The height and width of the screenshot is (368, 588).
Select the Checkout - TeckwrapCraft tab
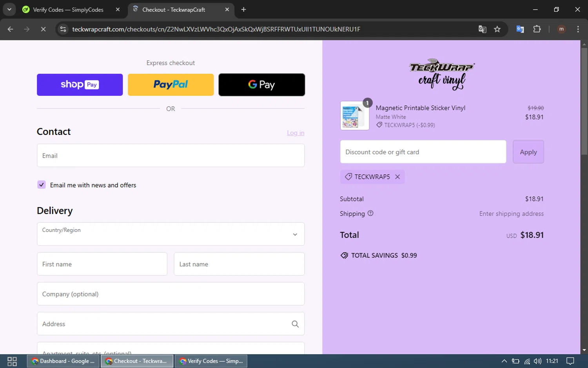[173, 9]
